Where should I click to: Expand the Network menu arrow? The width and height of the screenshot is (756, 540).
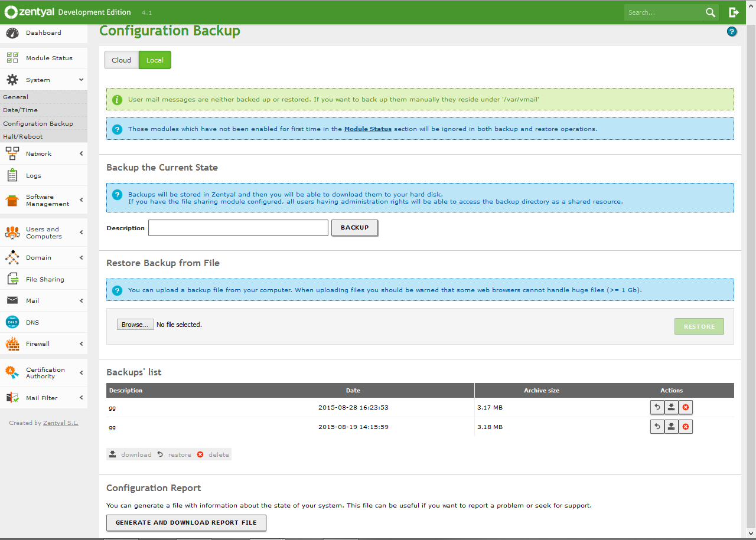81,153
